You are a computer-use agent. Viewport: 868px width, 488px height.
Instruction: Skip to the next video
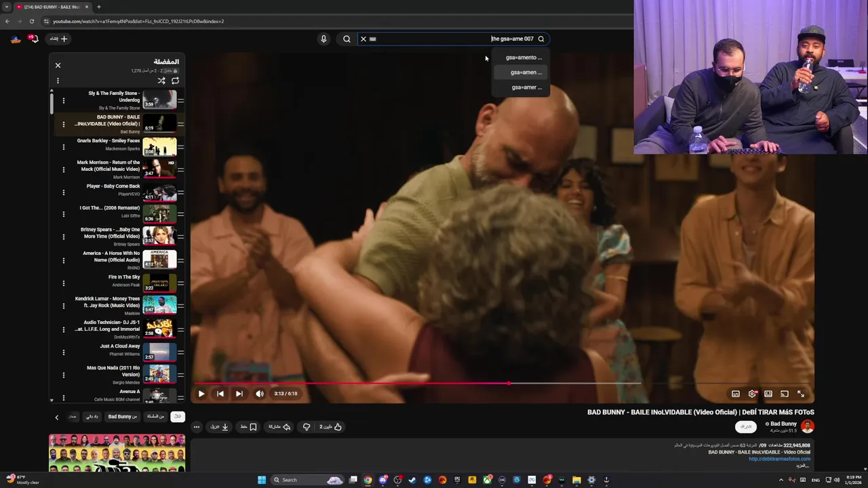click(239, 394)
